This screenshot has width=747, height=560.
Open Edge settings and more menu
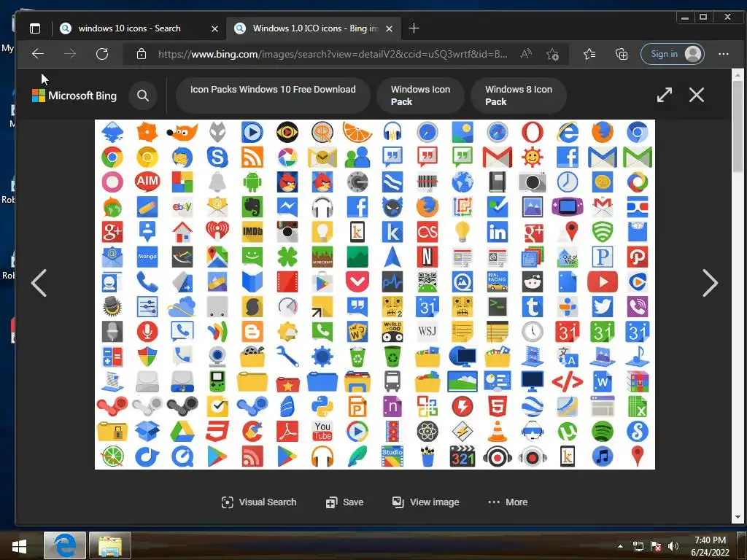(723, 54)
